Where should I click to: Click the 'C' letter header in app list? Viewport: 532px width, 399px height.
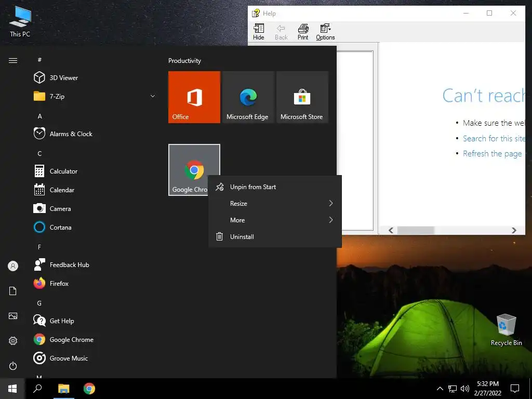[x=39, y=153]
